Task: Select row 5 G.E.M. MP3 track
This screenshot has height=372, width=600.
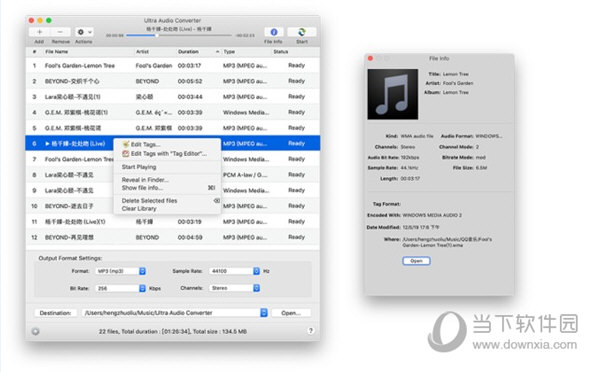Action: 173,128
